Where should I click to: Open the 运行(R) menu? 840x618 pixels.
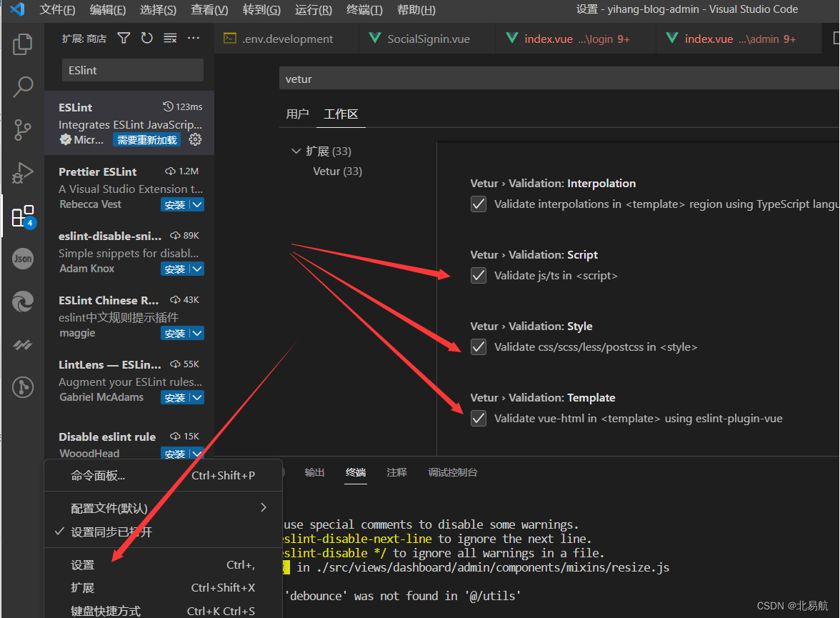[313, 10]
